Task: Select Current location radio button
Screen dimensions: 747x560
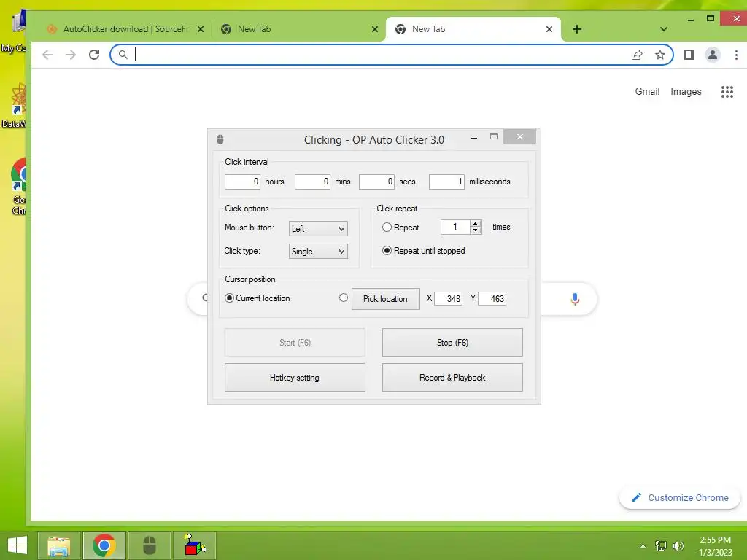Action: click(x=229, y=298)
